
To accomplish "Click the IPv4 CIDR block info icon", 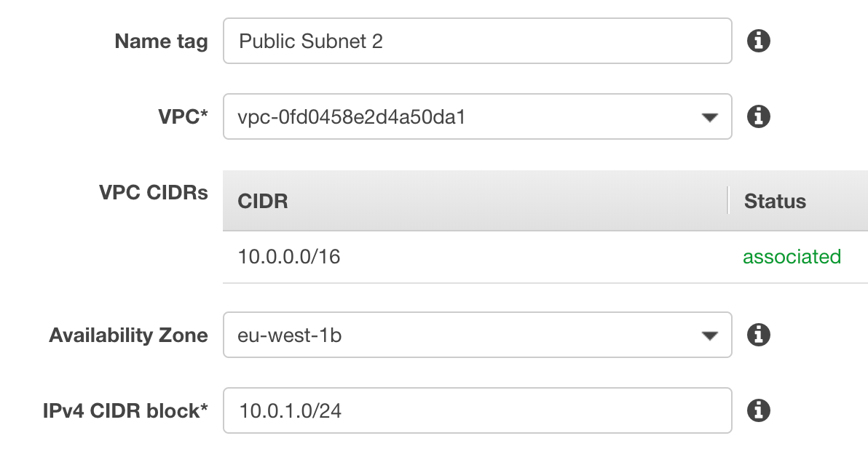I will tap(758, 410).
